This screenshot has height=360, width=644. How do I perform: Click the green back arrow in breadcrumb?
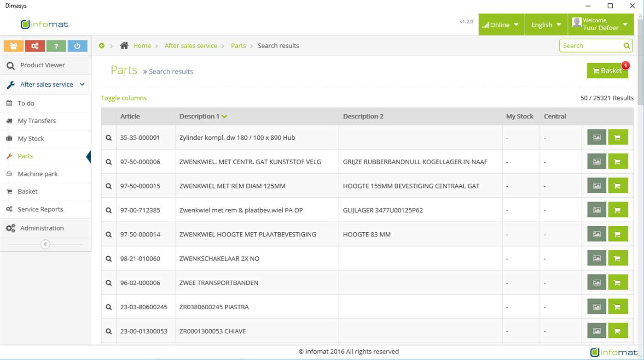pos(102,46)
